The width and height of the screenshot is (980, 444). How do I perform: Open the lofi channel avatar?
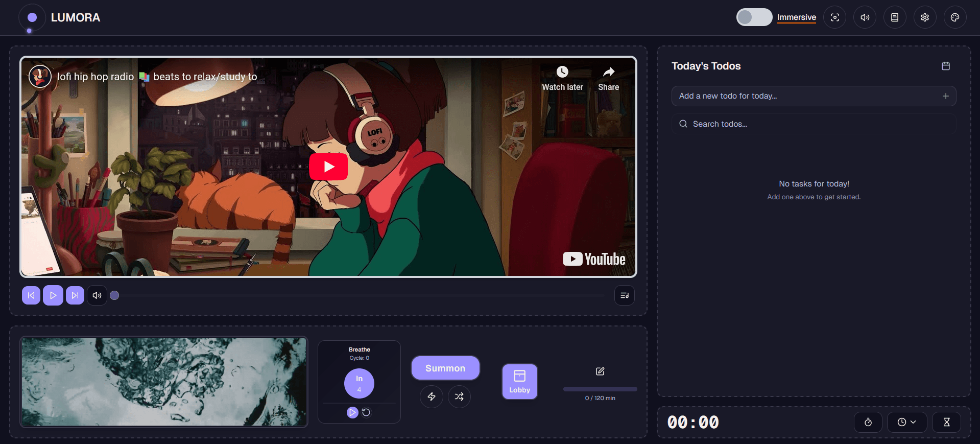(40, 77)
